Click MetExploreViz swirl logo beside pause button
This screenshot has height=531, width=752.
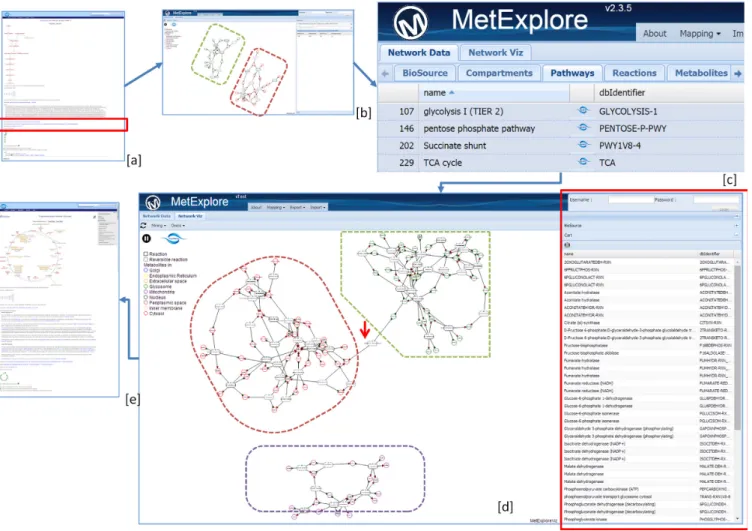(x=173, y=238)
